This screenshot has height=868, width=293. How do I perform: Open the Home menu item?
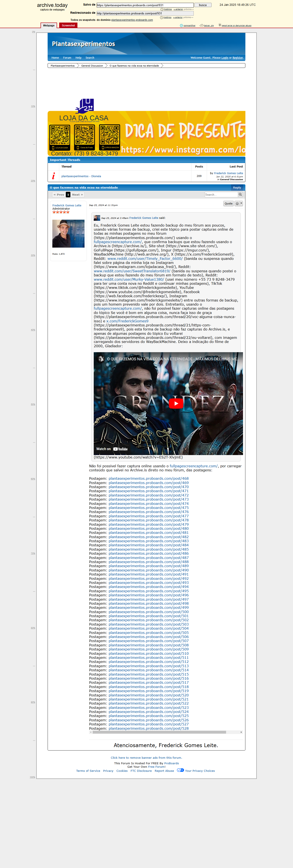point(55,58)
